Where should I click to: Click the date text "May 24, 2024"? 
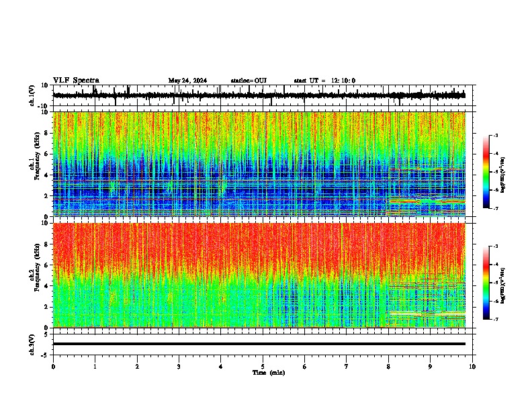coord(187,81)
